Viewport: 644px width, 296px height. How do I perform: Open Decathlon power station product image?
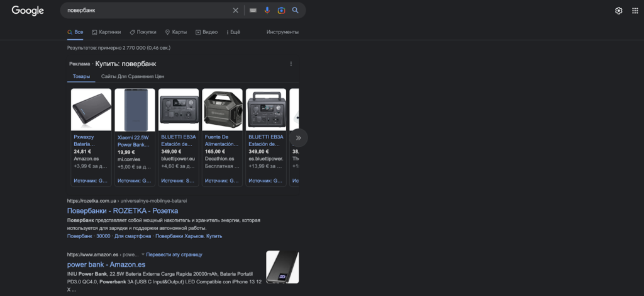coord(222,110)
